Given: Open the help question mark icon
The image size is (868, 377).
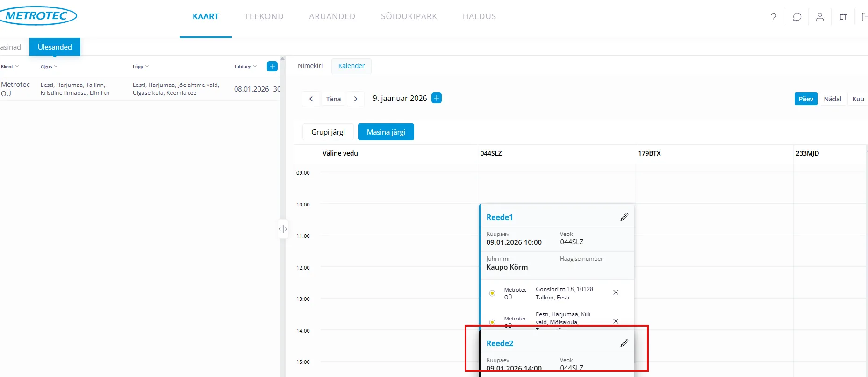Looking at the screenshot, I should pos(774,17).
